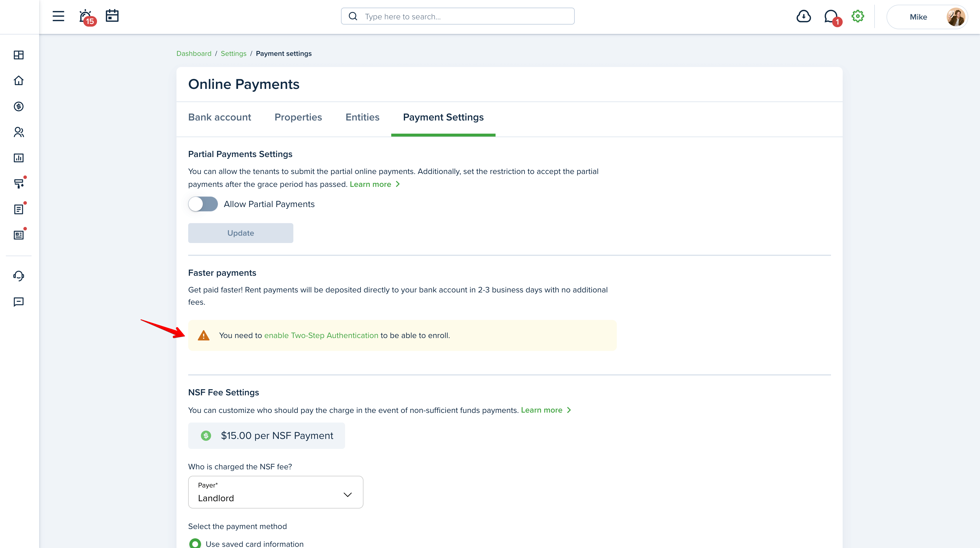Click the Online Payments heading
This screenshot has width=980, height=548.
243,84
